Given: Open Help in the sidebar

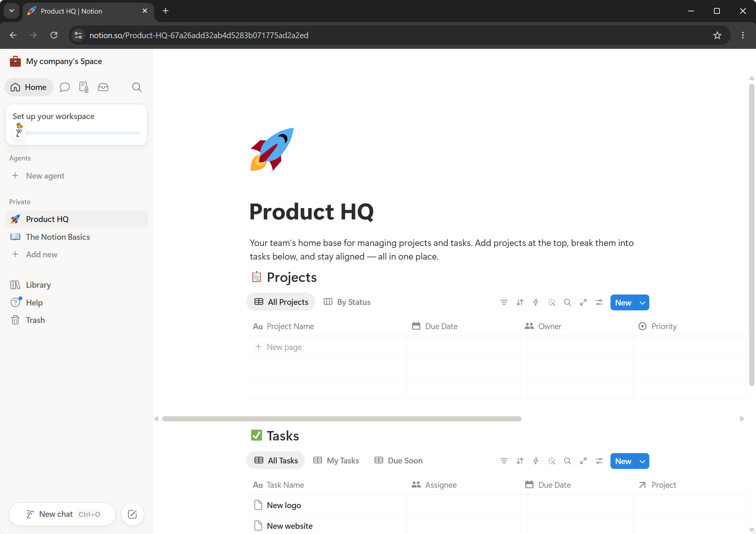Looking at the screenshot, I should click(x=76, y=303).
